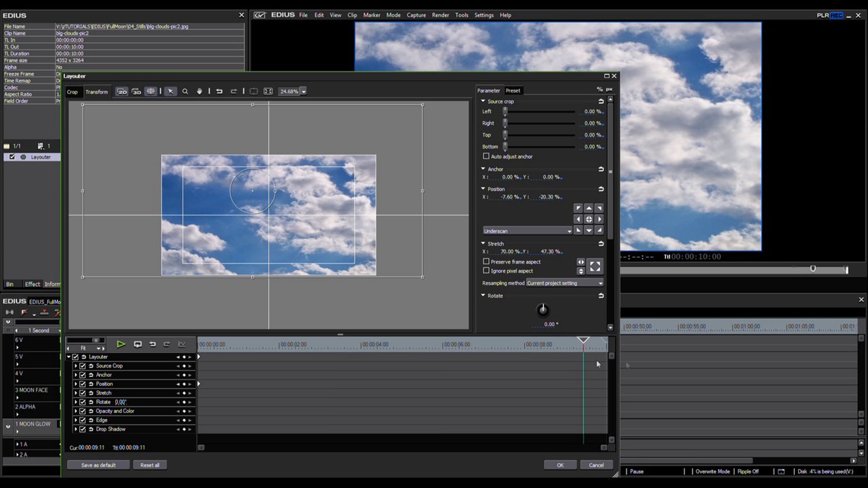Uncheck the Drop Shadow keyframe track
The image size is (868, 488).
tap(82, 429)
